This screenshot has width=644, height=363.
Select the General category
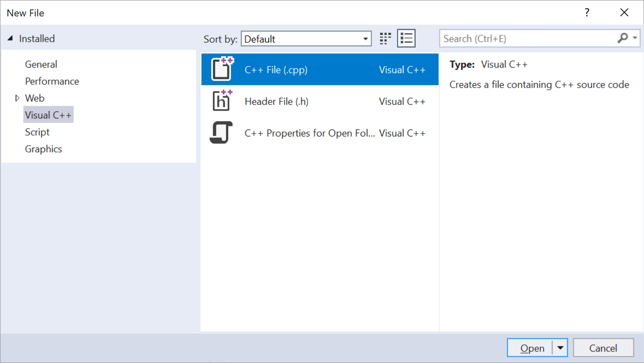click(x=41, y=64)
